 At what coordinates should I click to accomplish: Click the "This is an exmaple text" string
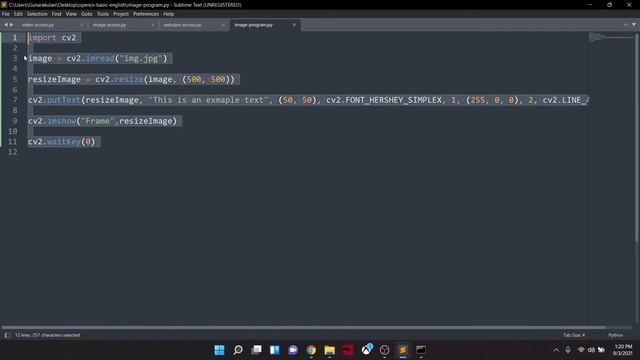click(x=208, y=100)
